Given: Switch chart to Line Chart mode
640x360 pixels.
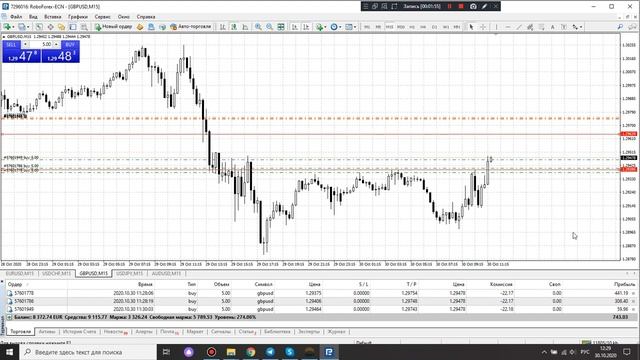Looking at the screenshot, I should tap(245, 27).
